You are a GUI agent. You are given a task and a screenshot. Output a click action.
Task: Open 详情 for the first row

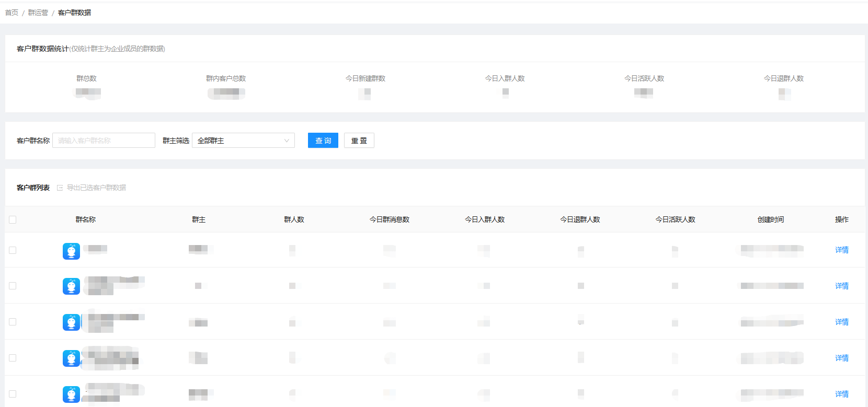pyautogui.click(x=842, y=250)
